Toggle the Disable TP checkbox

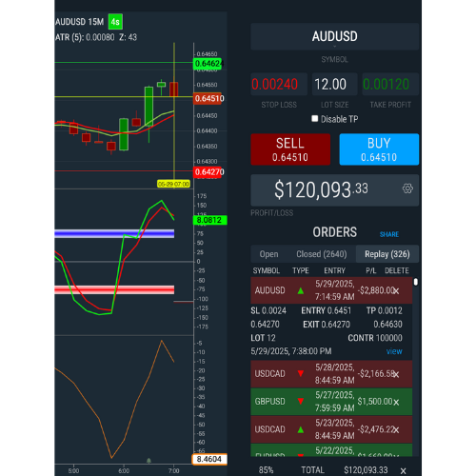pos(315,119)
